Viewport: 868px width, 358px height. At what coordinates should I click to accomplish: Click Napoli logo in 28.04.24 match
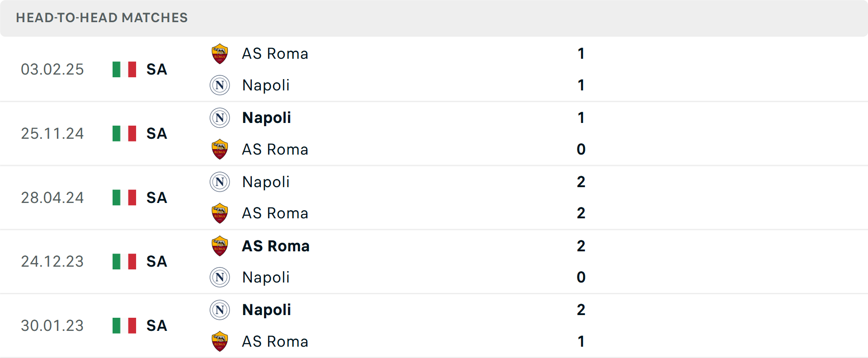[x=220, y=182]
